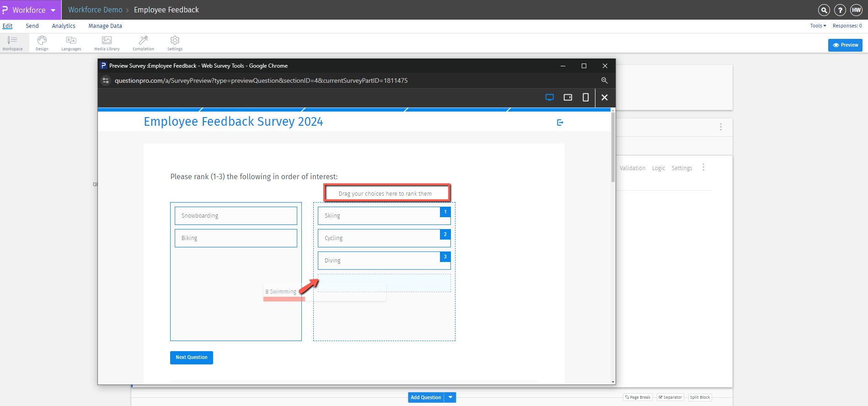
Task: Open the Languages tool
Action: [71, 43]
